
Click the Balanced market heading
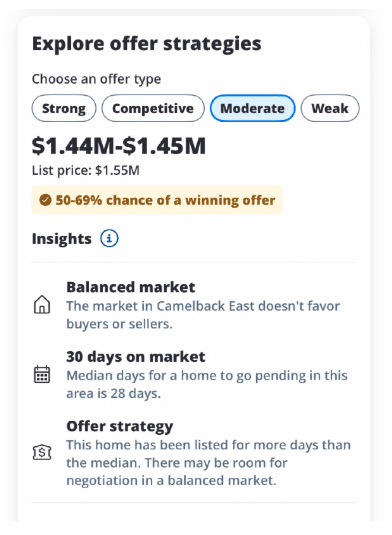(131, 287)
